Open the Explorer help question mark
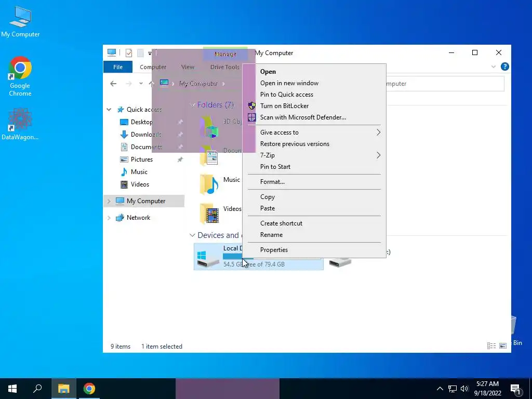Image resolution: width=532 pixels, height=399 pixels. (504, 66)
